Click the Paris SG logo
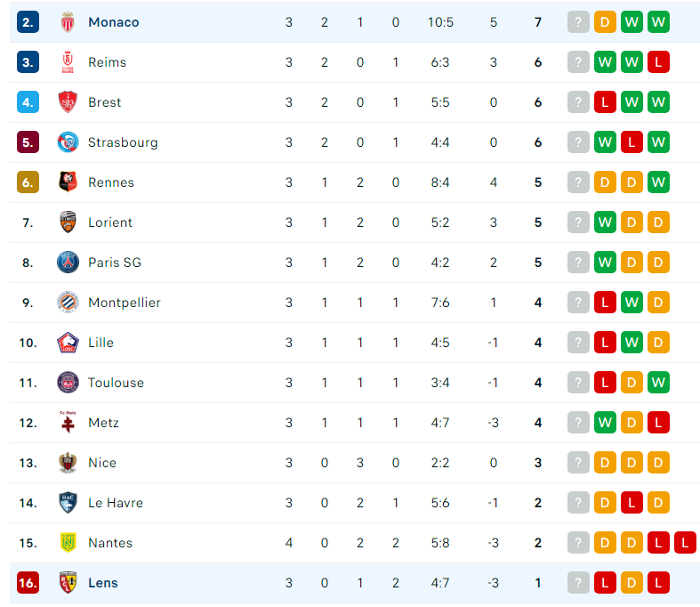700x607 pixels. point(68,263)
